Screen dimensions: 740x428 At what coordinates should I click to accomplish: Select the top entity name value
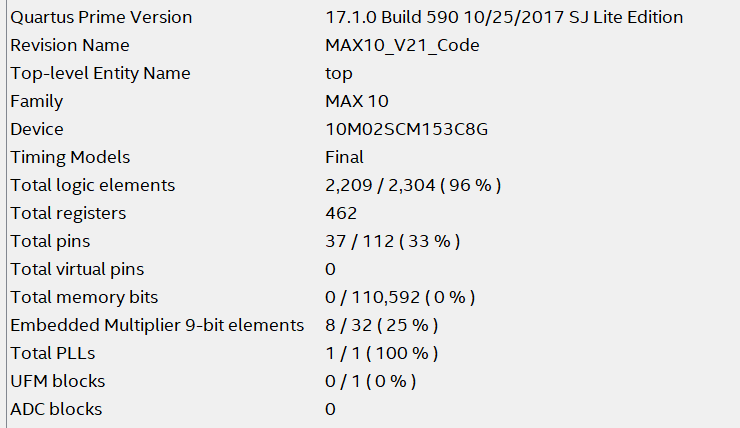339,73
